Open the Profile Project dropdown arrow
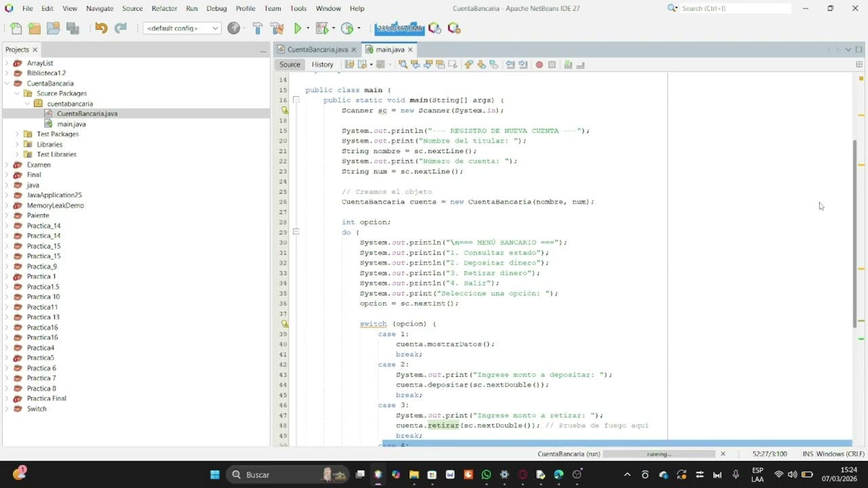This screenshot has width=868, height=488. click(359, 28)
